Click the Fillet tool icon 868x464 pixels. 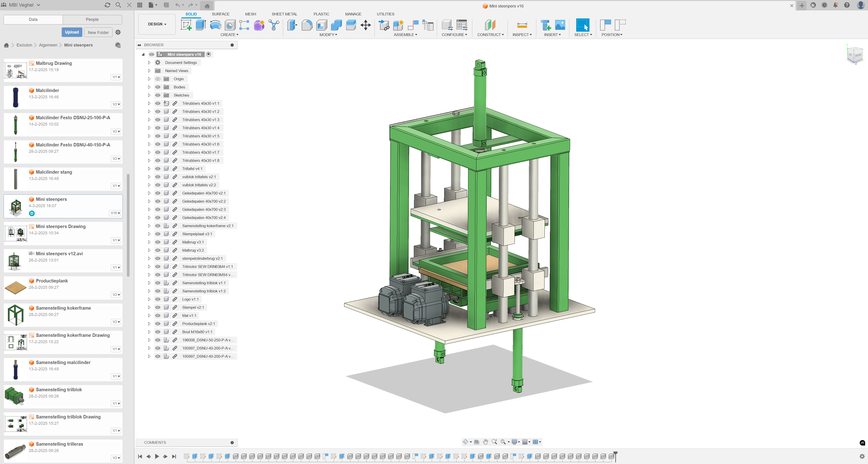[x=307, y=25]
